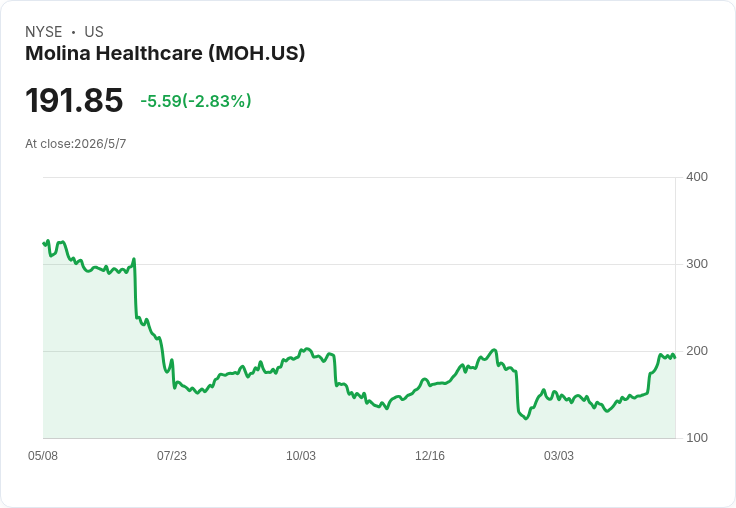Click the Molina Healthcare (MOH.US) title
Image resolution: width=736 pixels, height=508 pixels.
(165, 53)
